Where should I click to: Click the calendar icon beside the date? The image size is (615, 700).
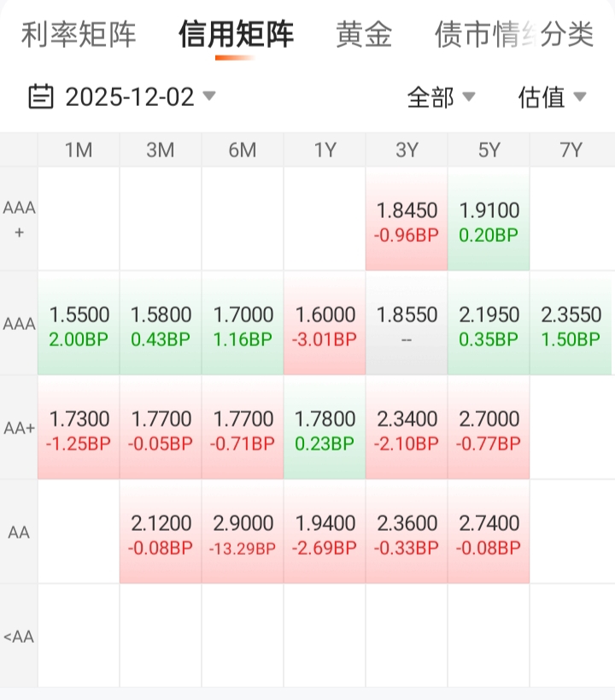40,97
